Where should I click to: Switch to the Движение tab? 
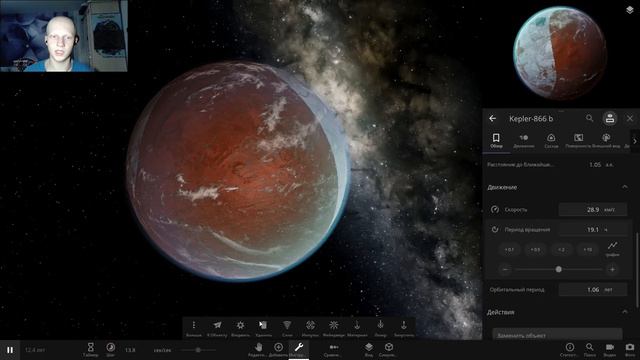click(524, 140)
